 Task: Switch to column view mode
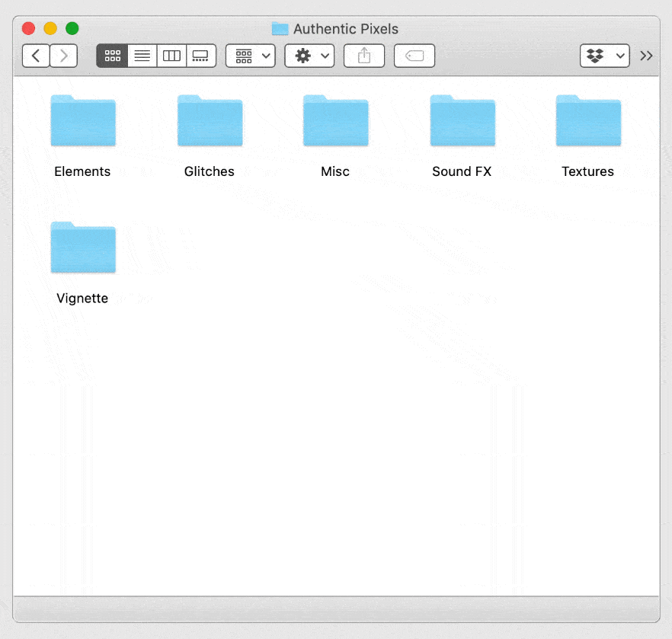coord(171,56)
